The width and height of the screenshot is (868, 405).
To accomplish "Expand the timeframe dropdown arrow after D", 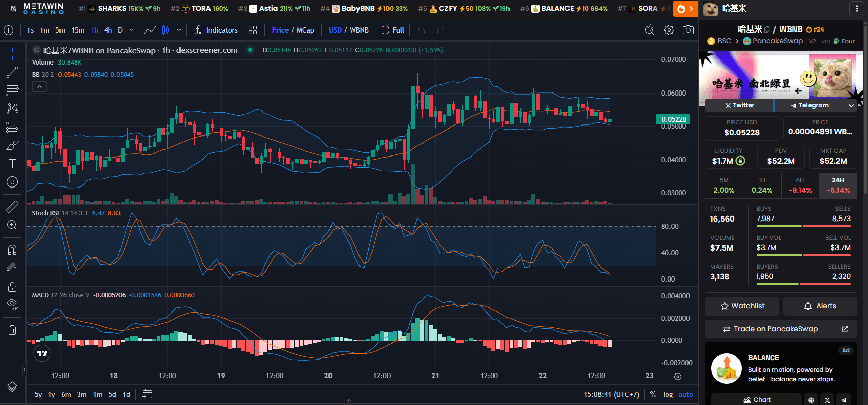I will click(132, 30).
